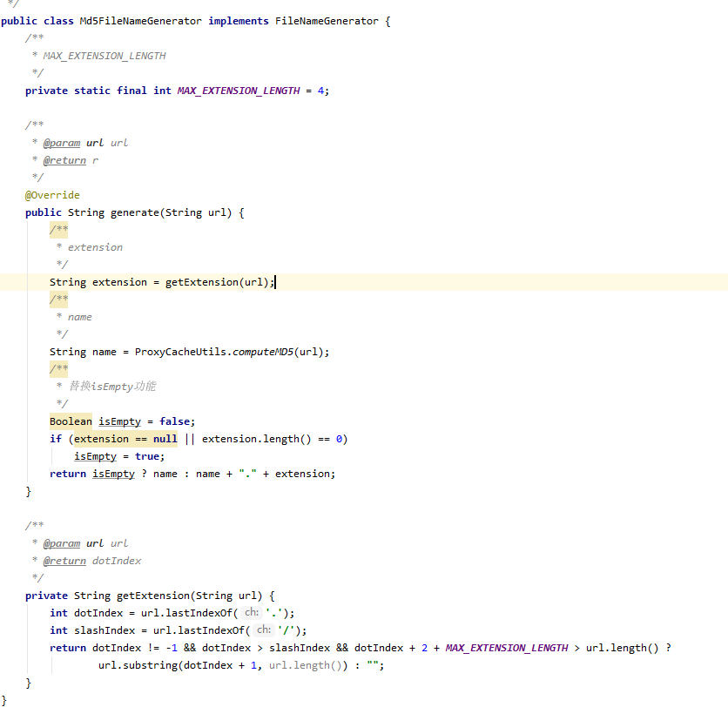
Task: Click the isEmpty variable declaration
Action: [119, 421]
